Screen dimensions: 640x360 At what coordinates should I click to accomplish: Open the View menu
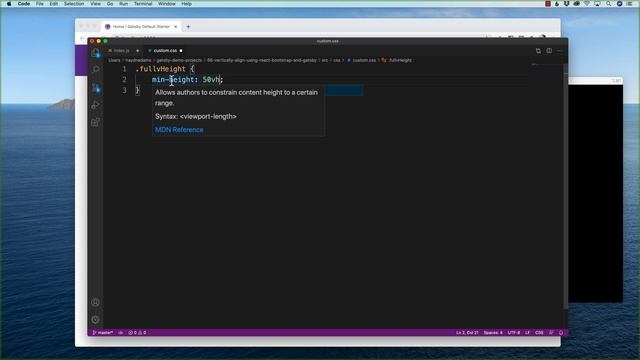click(x=96, y=4)
